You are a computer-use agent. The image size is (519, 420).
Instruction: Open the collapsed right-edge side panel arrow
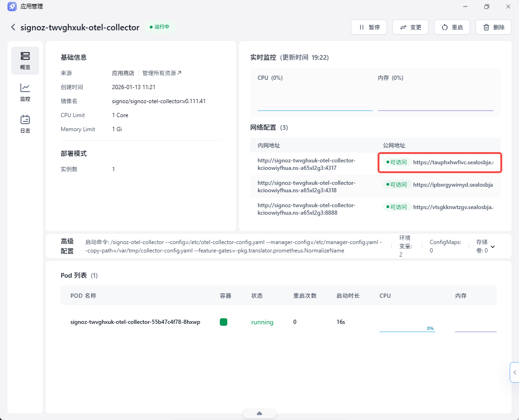click(515, 372)
